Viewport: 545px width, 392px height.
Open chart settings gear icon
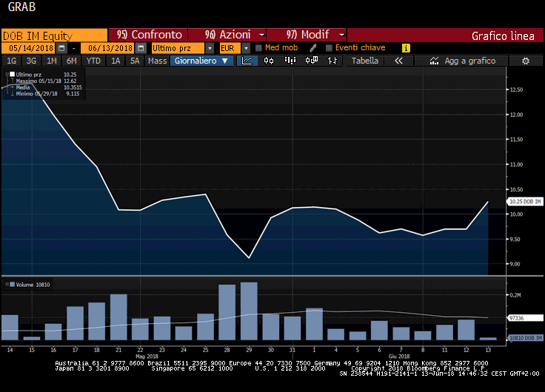click(526, 61)
